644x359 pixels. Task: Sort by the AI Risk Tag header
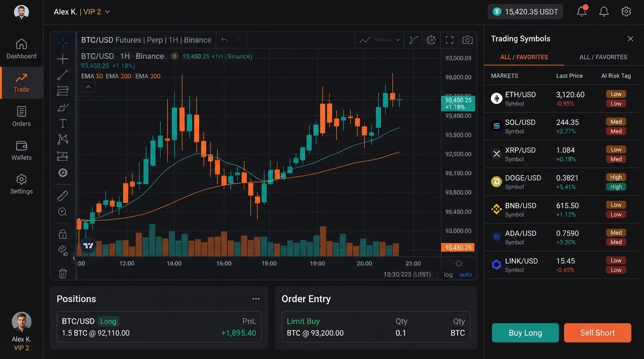point(616,76)
